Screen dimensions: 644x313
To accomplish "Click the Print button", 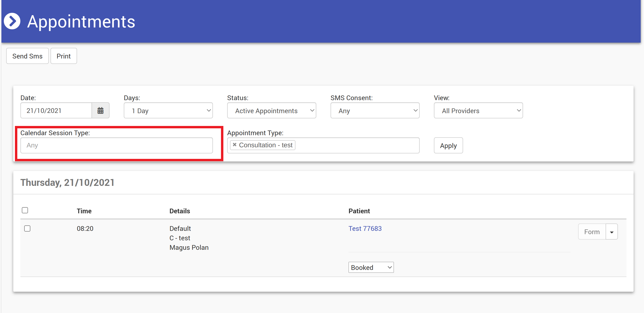I will pos(64,56).
